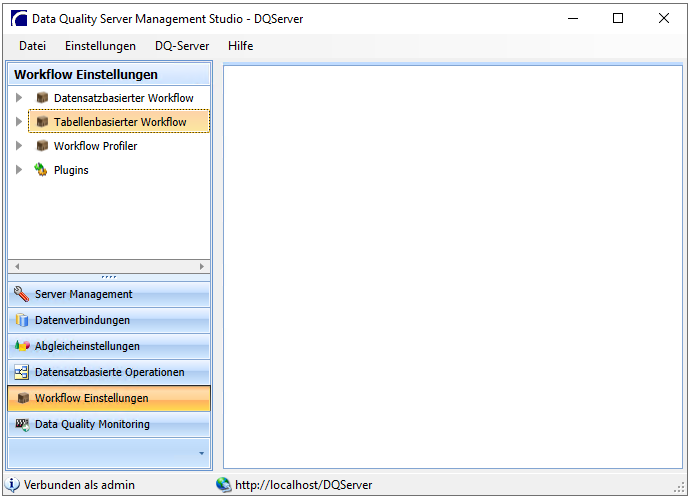
Task: Maximize the Management Studio window
Action: point(618,19)
